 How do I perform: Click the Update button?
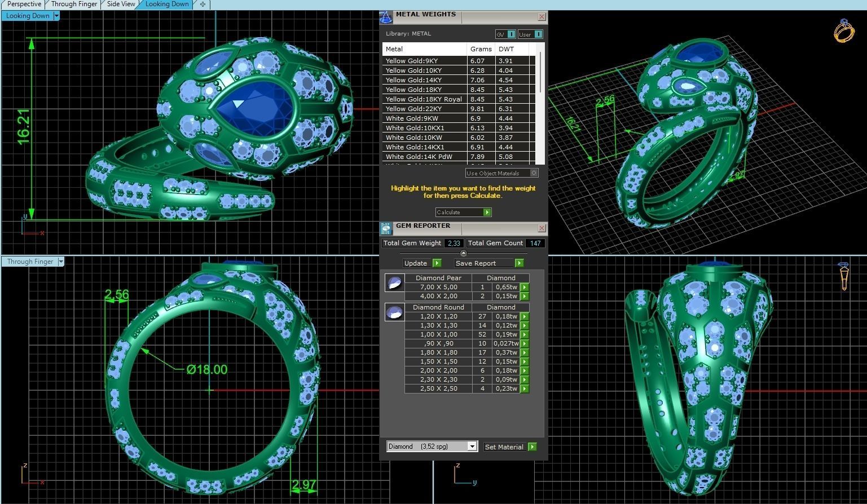pyautogui.click(x=422, y=263)
